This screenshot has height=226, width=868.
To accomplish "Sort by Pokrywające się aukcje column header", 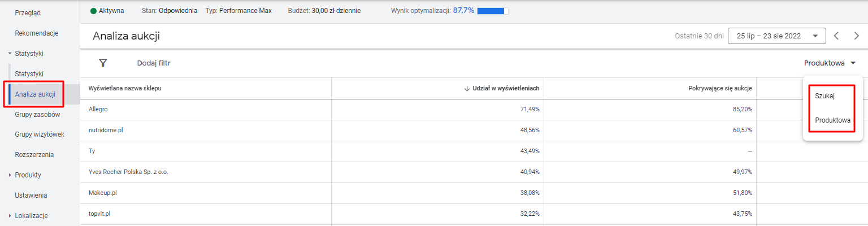I will click(720, 88).
